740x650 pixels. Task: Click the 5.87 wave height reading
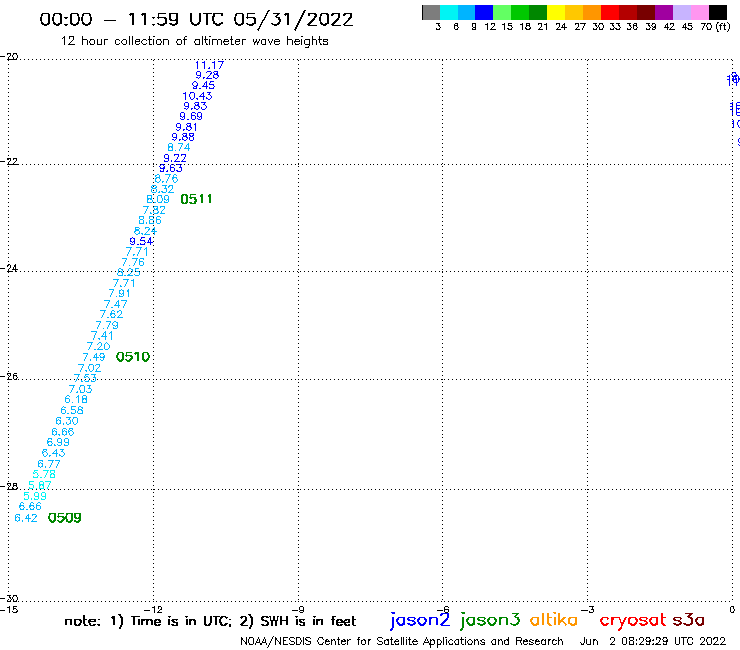(40, 485)
